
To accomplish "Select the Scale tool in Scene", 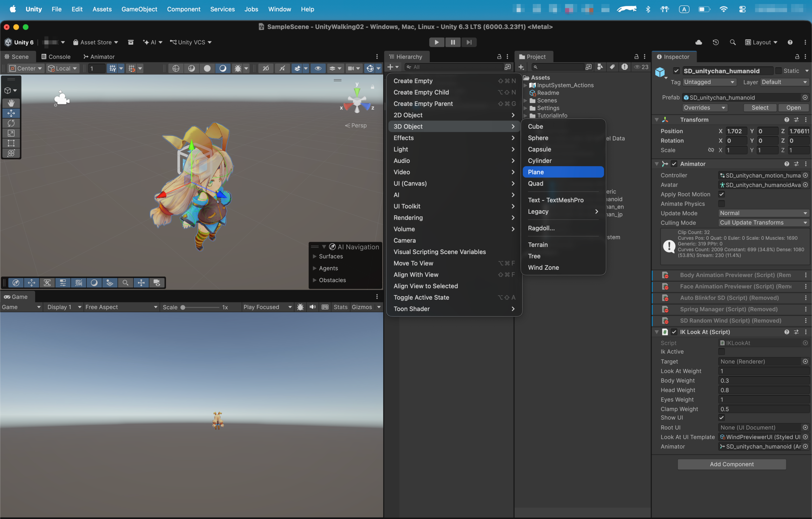I will click(x=11, y=133).
